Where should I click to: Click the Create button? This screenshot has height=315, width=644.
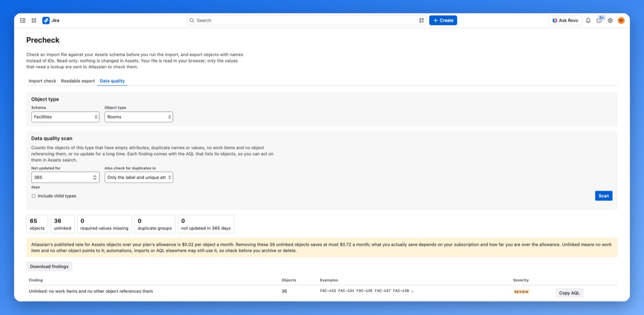tap(443, 20)
